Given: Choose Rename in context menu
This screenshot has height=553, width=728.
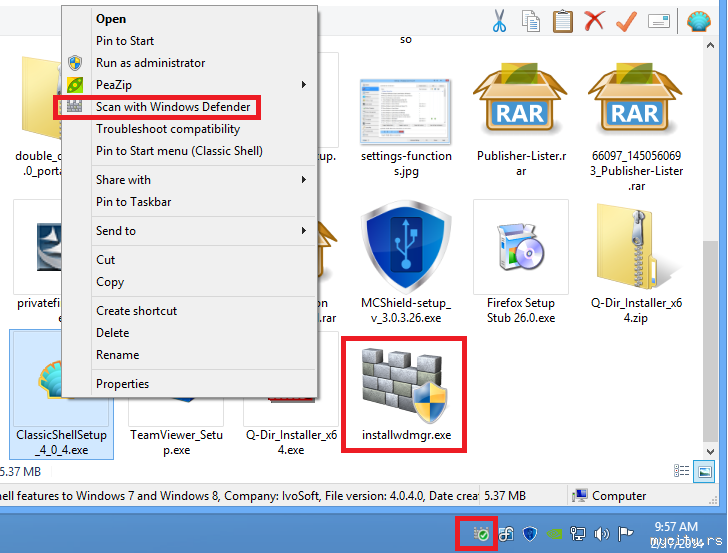Looking at the screenshot, I should tap(190, 355).
